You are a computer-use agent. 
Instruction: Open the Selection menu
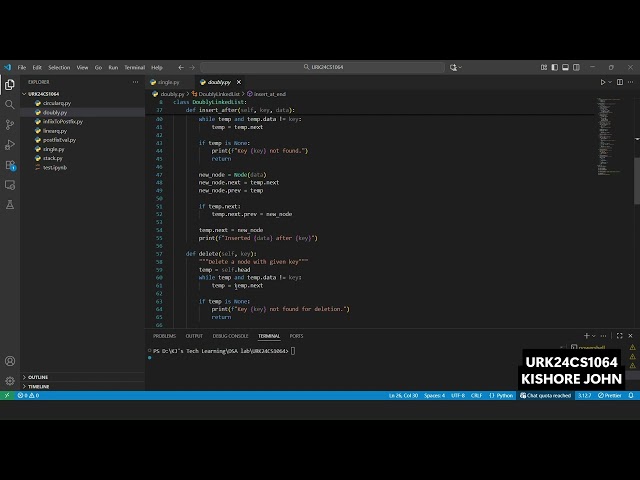tap(59, 67)
